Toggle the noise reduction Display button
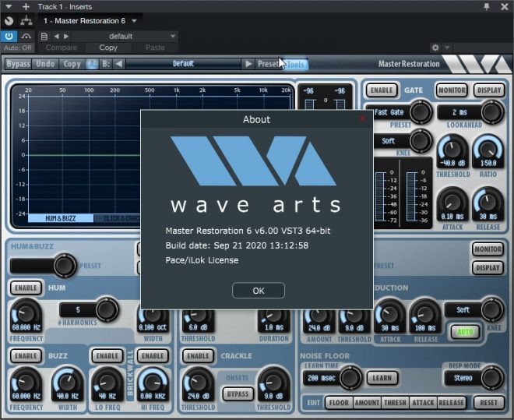The image size is (514, 420). (x=488, y=268)
